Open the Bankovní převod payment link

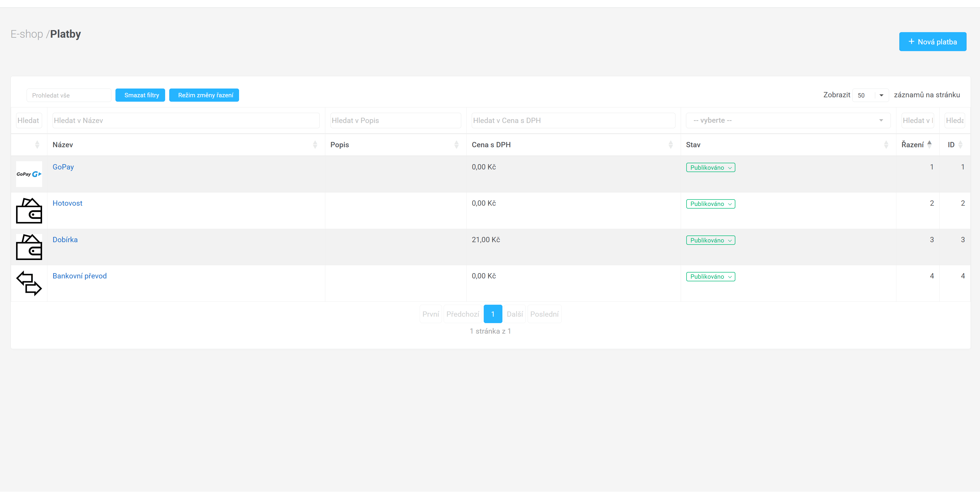pos(79,276)
